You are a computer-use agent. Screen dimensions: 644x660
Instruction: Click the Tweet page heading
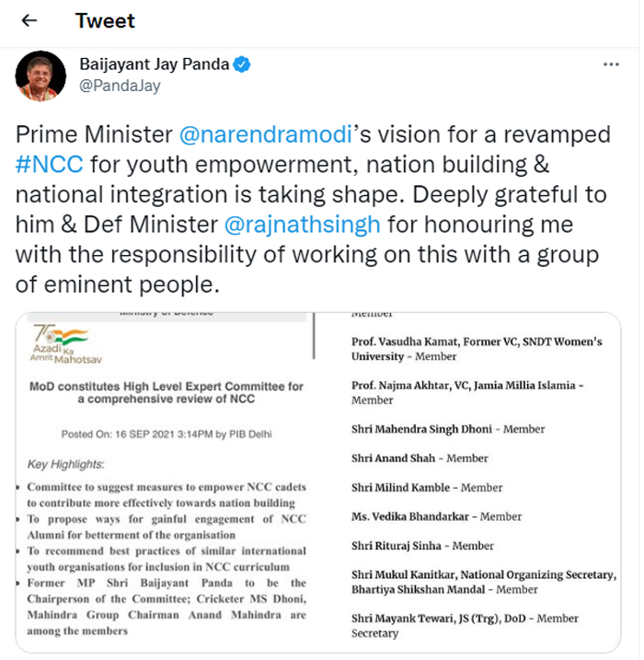click(106, 20)
